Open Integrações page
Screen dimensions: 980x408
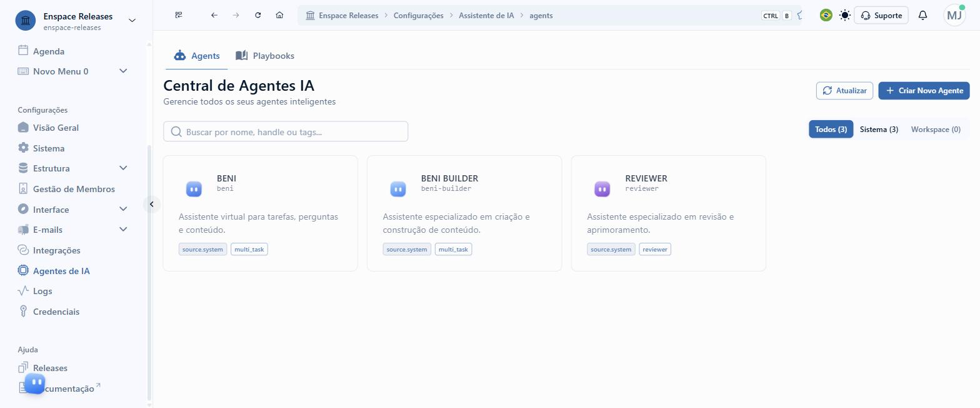tap(49, 250)
